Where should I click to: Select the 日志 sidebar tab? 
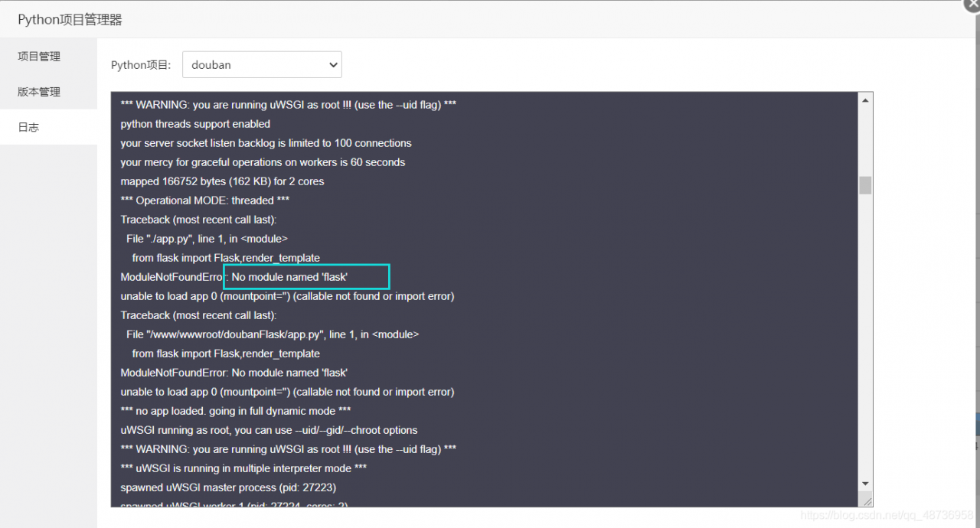coord(48,127)
